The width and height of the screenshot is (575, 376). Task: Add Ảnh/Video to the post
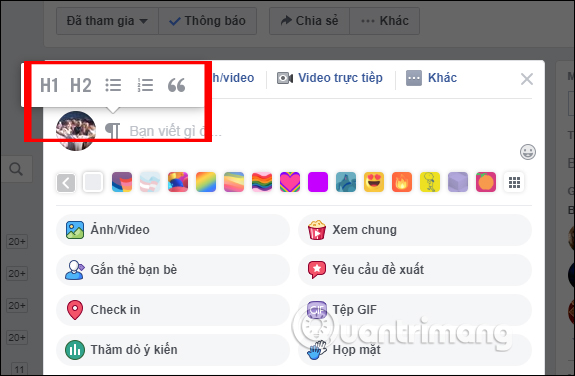click(x=173, y=230)
